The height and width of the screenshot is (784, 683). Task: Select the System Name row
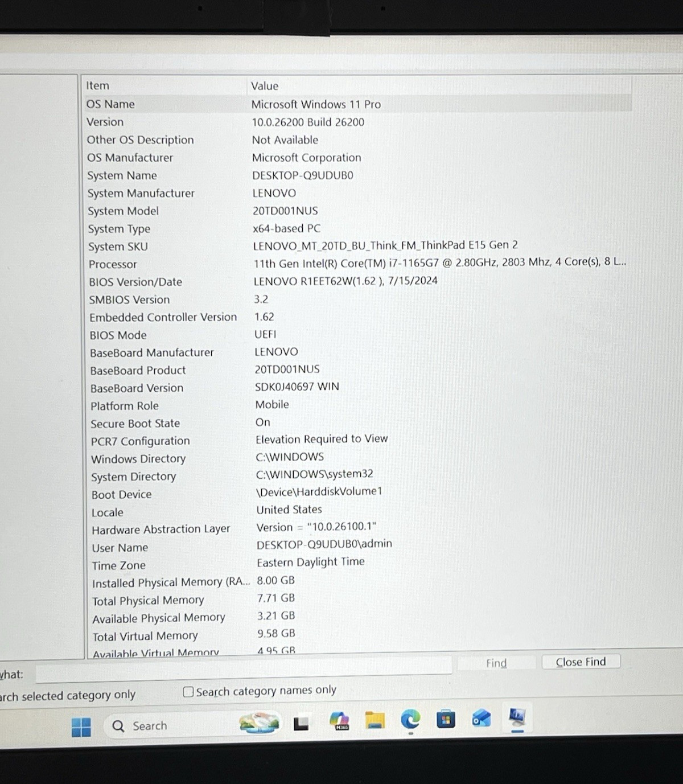(357, 175)
